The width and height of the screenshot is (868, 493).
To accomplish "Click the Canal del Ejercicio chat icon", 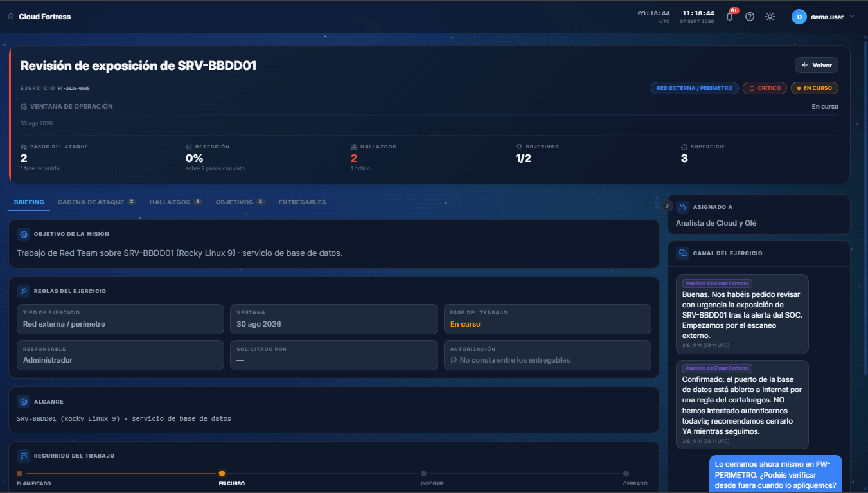I will 682,253.
